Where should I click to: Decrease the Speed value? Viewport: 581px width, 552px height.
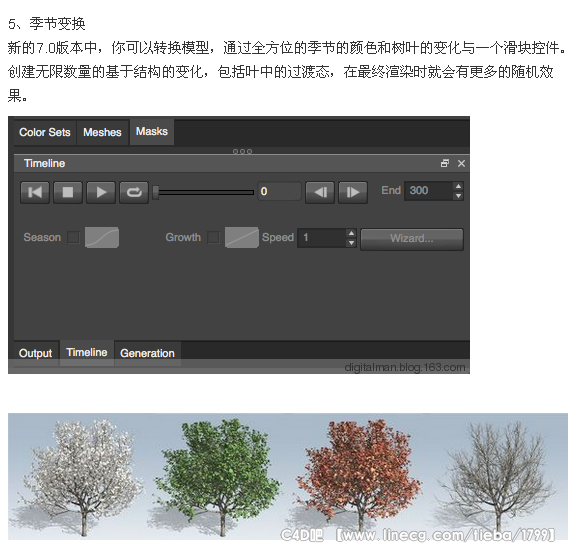point(351,243)
